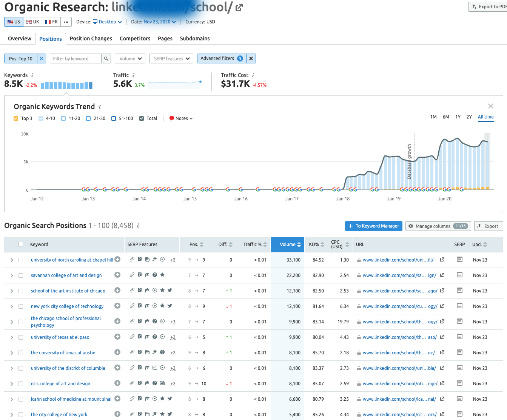This screenshot has width=507, height=420.
Task: Open Advanced filters panel
Action: click(222, 58)
